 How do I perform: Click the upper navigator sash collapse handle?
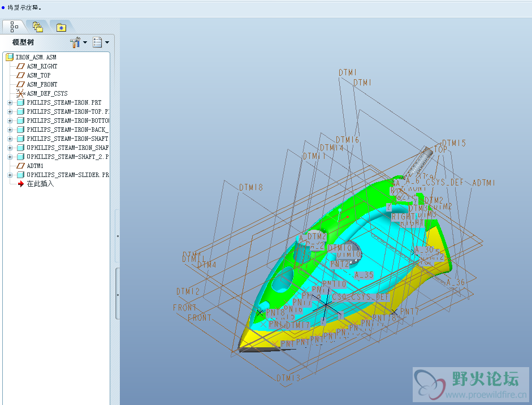point(118,236)
